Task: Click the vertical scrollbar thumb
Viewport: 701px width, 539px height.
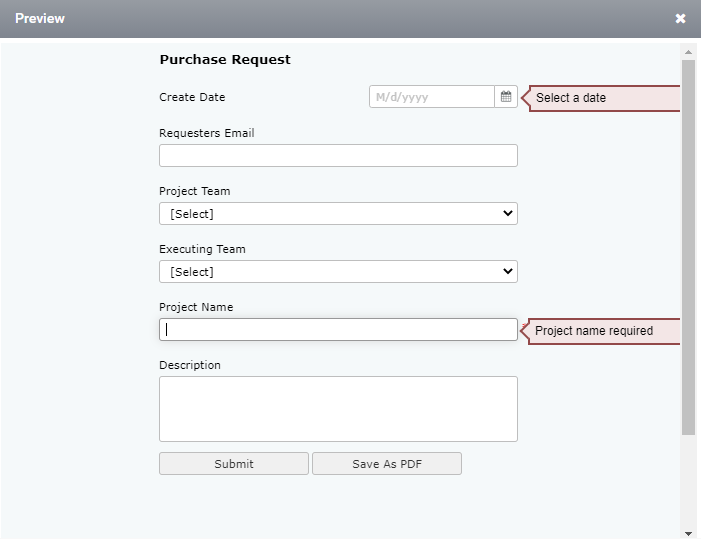Action: pyautogui.click(x=688, y=247)
